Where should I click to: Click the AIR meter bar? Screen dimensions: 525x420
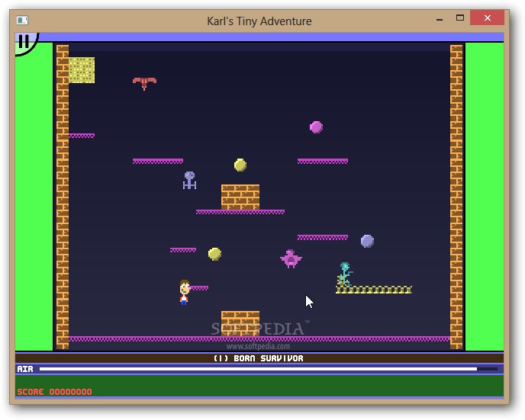pyautogui.click(x=269, y=369)
